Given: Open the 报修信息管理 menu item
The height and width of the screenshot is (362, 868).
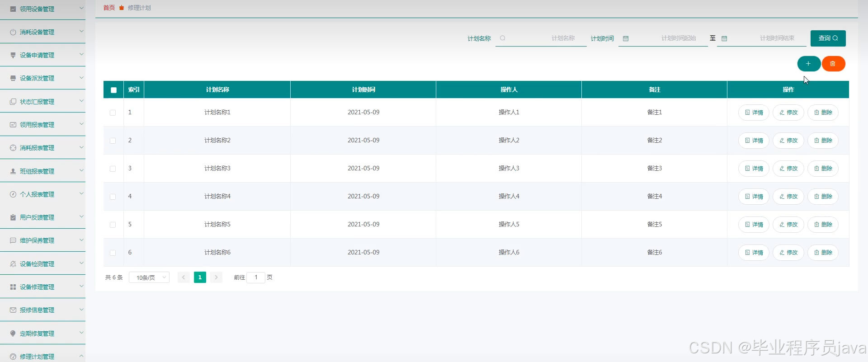Looking at the screenshot, I should click(42, 310).
